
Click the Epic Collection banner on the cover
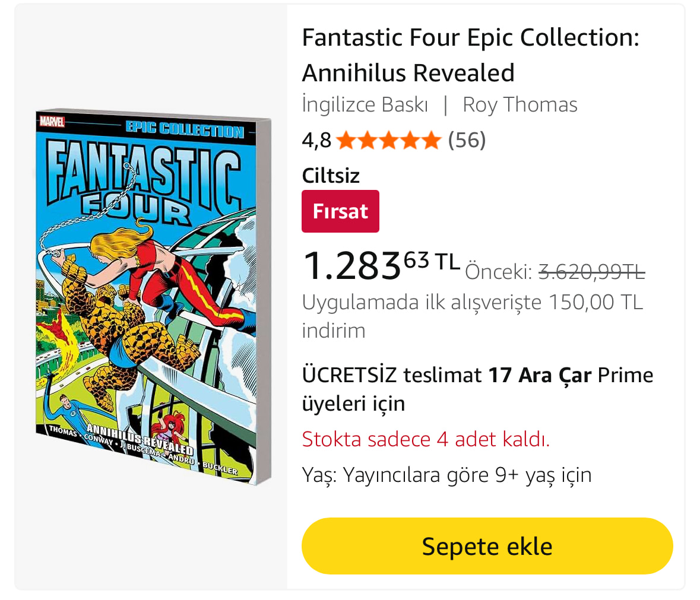point(184,129)
